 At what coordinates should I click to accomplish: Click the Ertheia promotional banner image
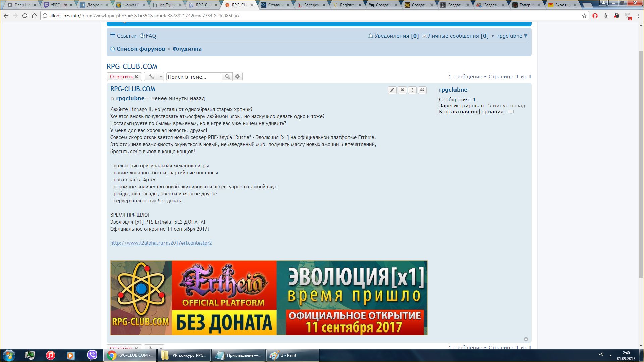pos(269,298)
